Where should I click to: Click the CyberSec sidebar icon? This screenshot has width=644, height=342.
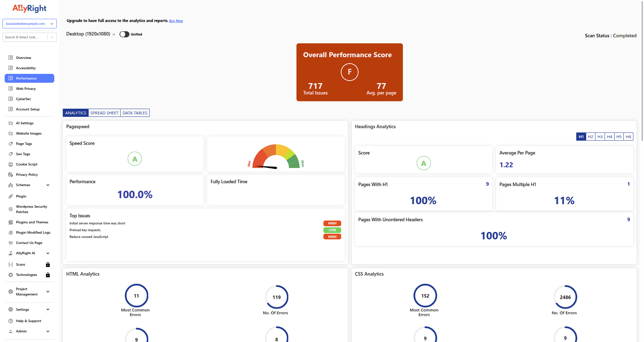(x=10, y=99)
